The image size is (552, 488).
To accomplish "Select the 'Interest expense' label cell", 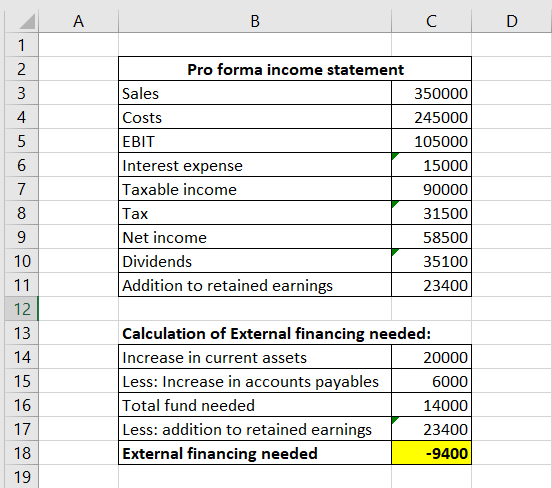I will tap(255, 165).
